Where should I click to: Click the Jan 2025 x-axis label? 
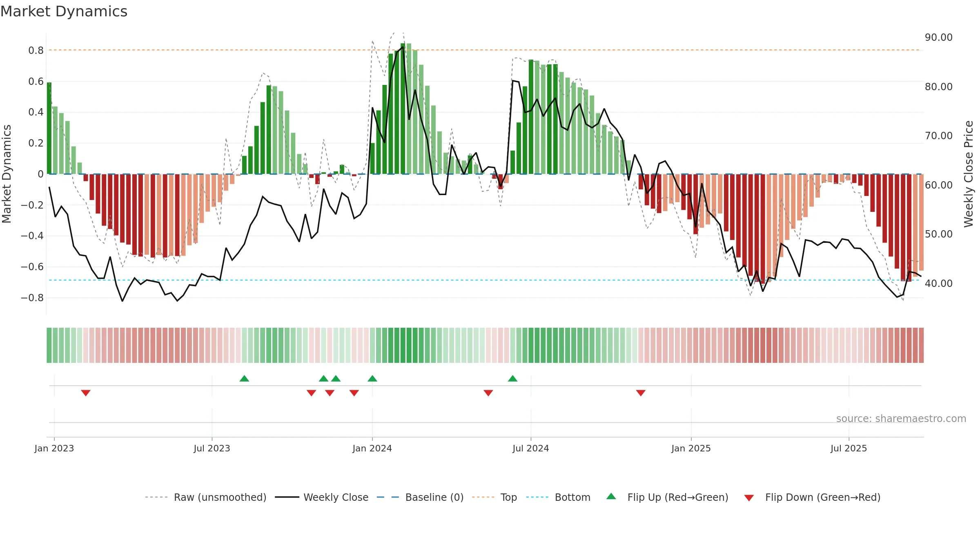click(691, 448)
